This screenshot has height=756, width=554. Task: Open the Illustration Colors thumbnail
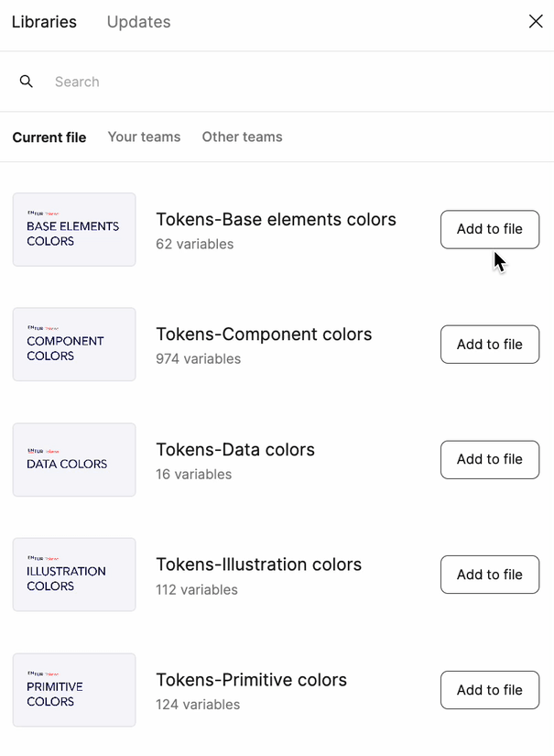point(74,575)
